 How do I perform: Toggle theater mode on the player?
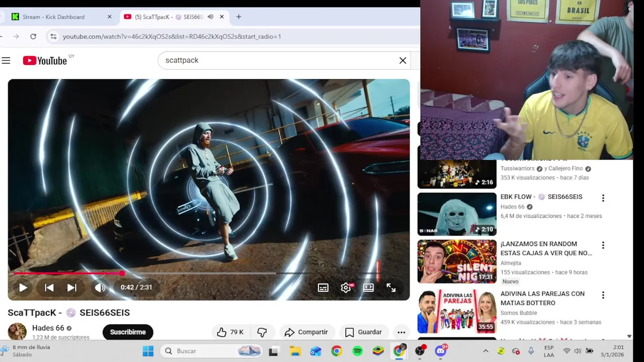tap(368, 288)
